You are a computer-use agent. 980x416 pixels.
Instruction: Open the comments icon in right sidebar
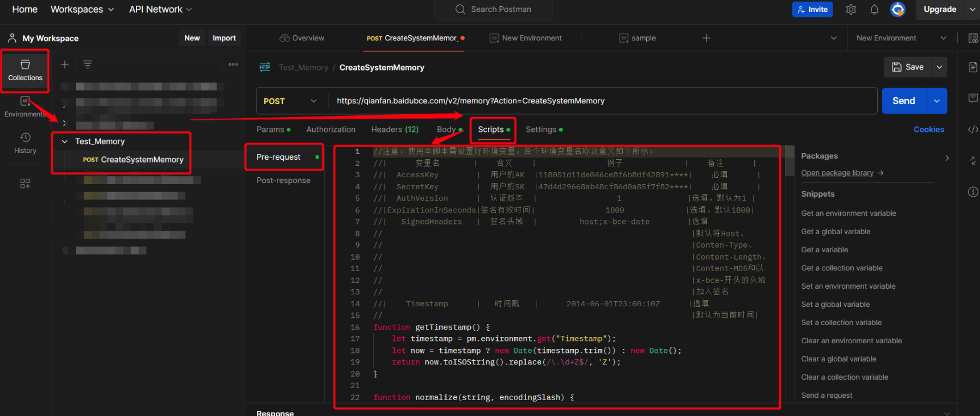(973, 98)
